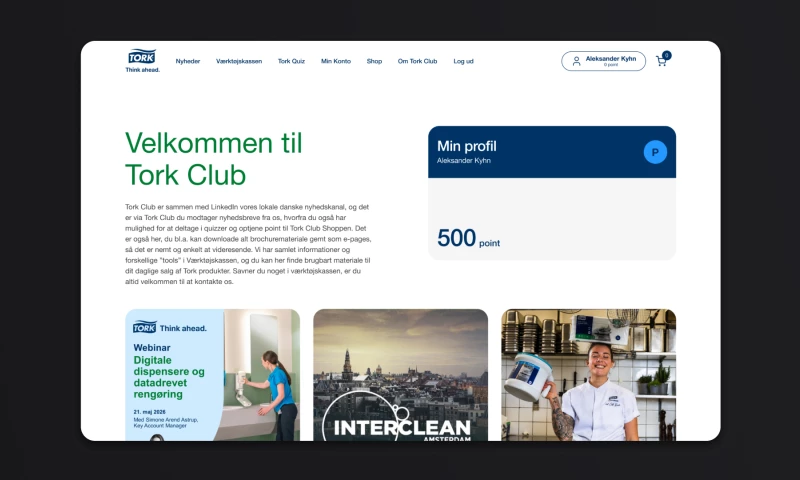This screenshot has height=480, width=800.
Task: Click the Min profil card header
Action: click(x=552, y=152)
